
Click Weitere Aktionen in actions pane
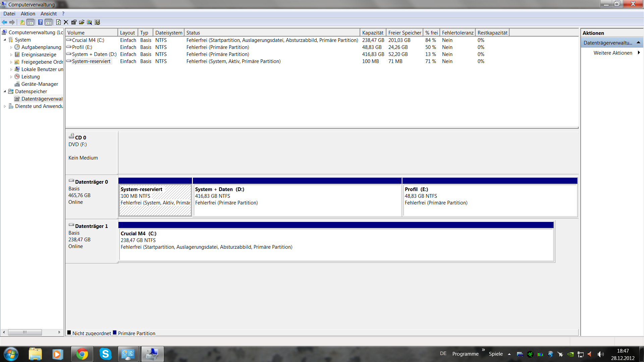pos(612,53)
